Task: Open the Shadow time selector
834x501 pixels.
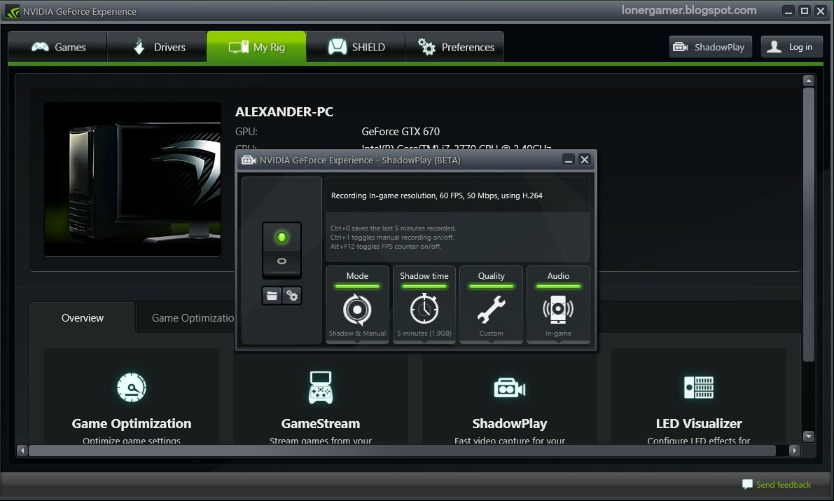Action: tap(424, 304)
